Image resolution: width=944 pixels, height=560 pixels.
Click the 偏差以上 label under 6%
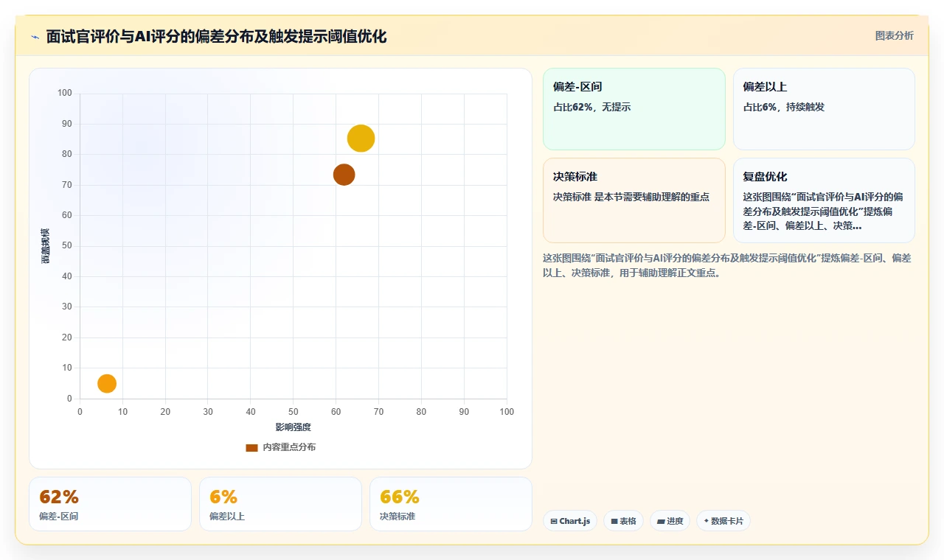tap(227, 517)
